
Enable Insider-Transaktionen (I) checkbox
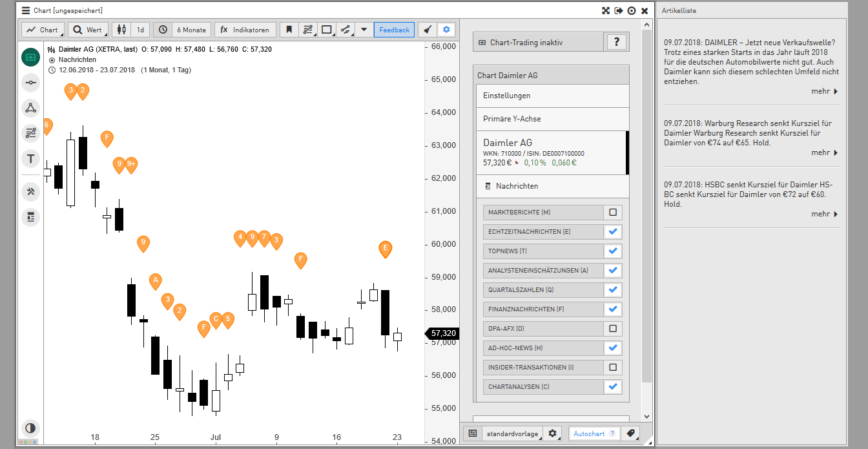coord(613,367)
